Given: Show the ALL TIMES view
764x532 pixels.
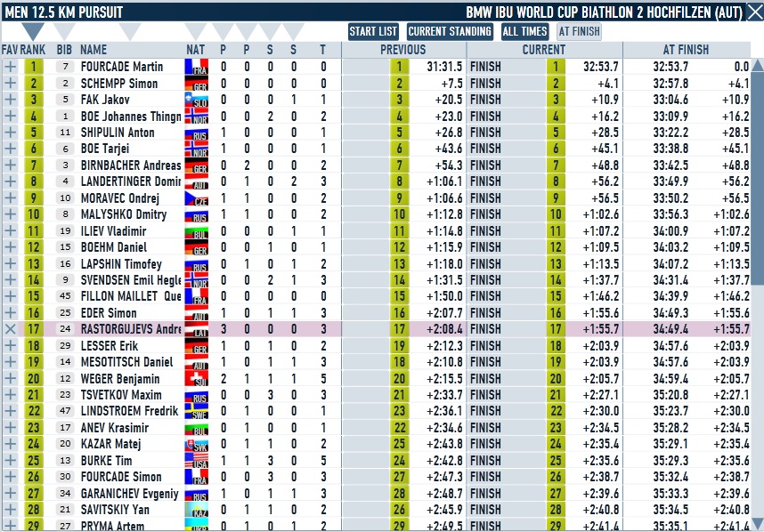Looking at the screenshot, I should [524, 32].
